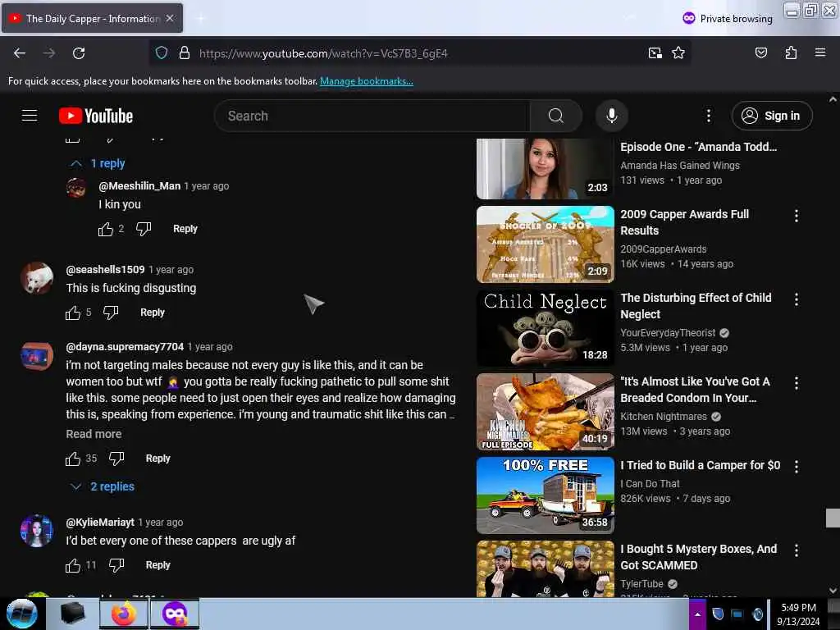Open Child Neglect video thumbnail
This screenshot has width=840, height=630.
click(x=545, y=328)
